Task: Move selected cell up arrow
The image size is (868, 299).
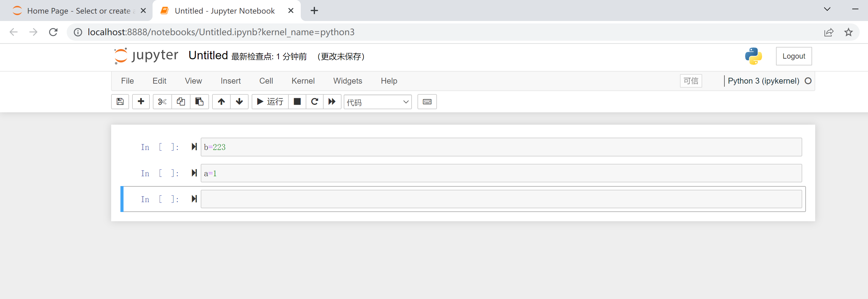Action: click(221, 102)
